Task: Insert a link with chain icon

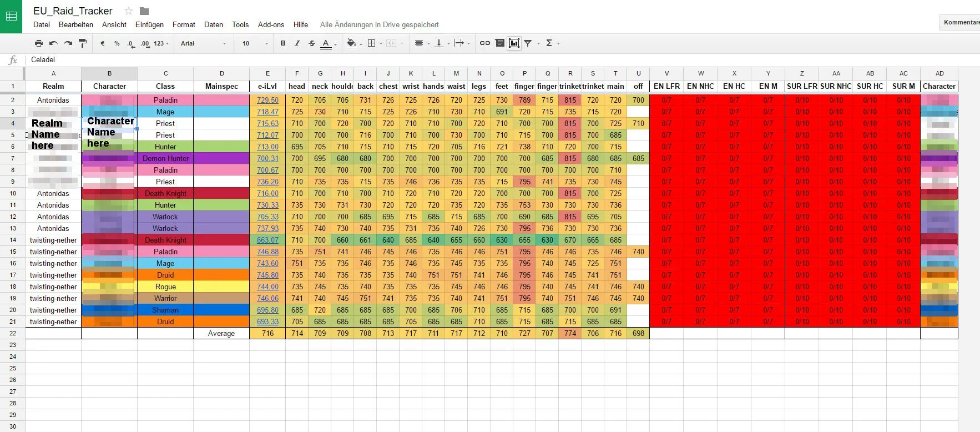Action: click(485, 43)
